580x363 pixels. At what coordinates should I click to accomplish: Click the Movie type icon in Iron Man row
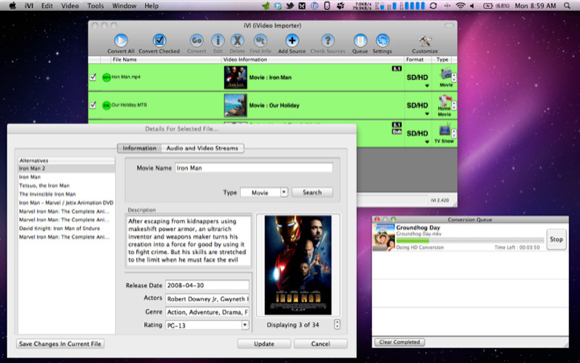point(445,75)
